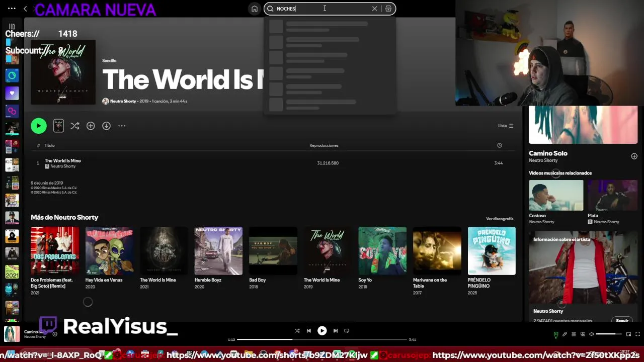The image size is (644, 362).
Task: Open Neutro Shorty artist info card
Action: tap(583, 277)
